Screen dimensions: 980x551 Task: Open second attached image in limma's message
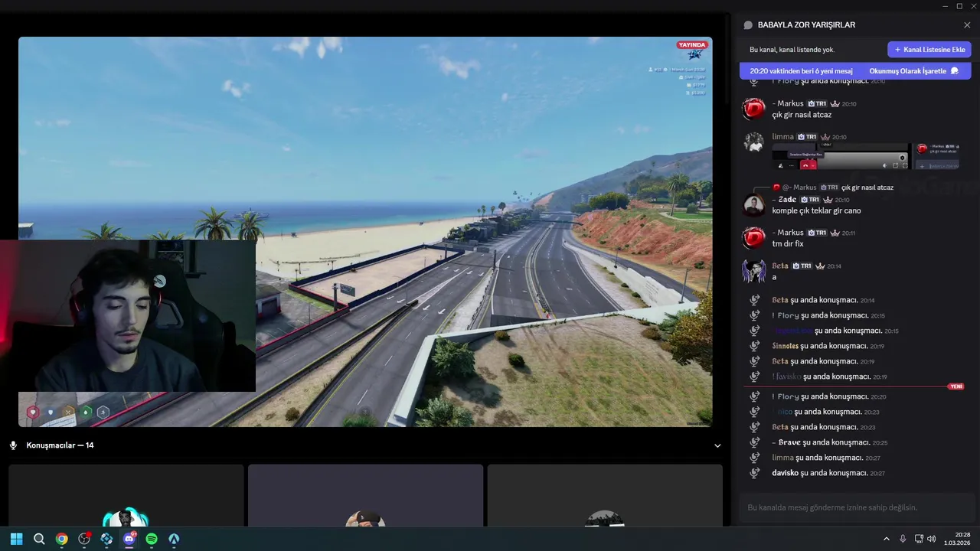[x=937, y=156]
